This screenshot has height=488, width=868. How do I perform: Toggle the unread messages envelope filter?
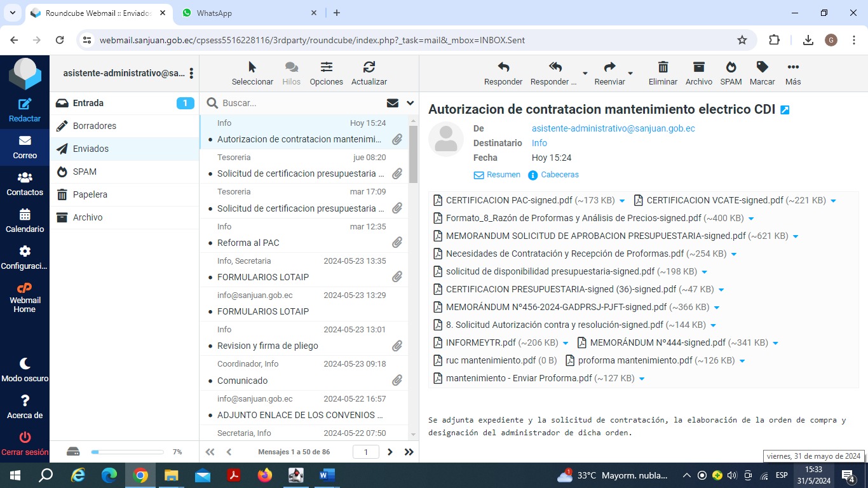pos(392,103)
